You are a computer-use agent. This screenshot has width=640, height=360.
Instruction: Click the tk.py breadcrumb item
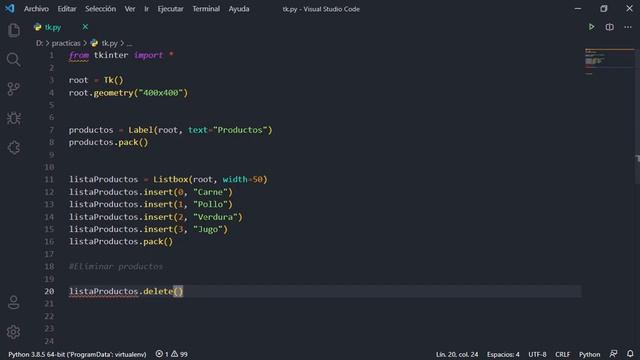pyautogui.click(x=104, y=43)
